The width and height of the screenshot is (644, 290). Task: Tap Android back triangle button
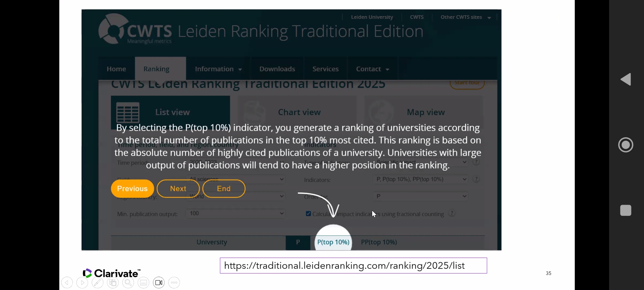coord(625,79)
